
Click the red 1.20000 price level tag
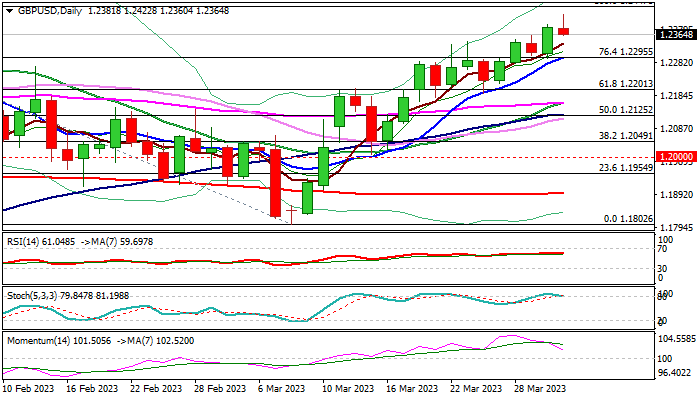676,157
